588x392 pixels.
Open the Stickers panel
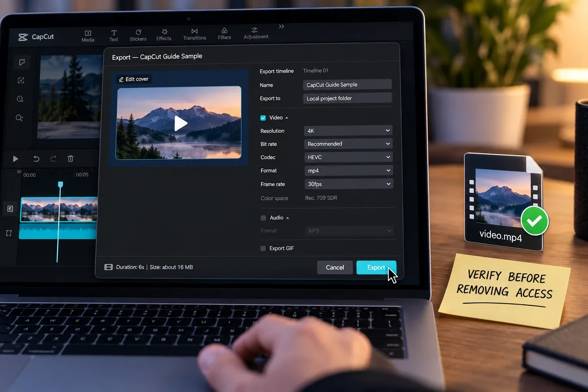coord(138,35)
